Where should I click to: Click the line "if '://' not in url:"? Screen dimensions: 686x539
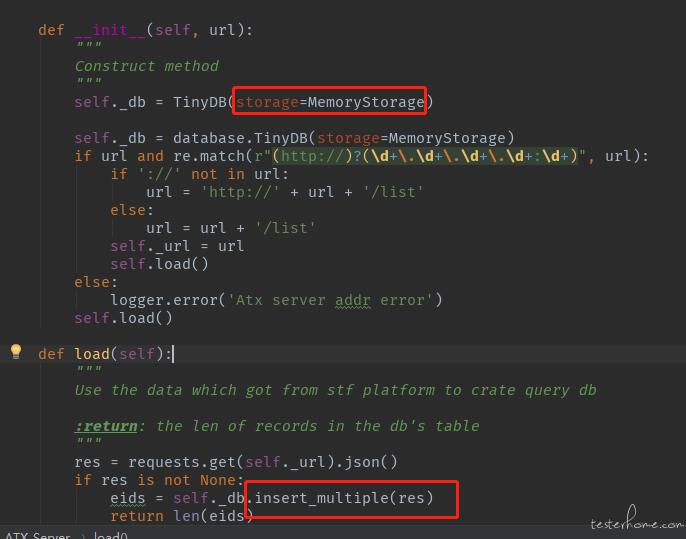pyautogui.click(x=200, y=175)
